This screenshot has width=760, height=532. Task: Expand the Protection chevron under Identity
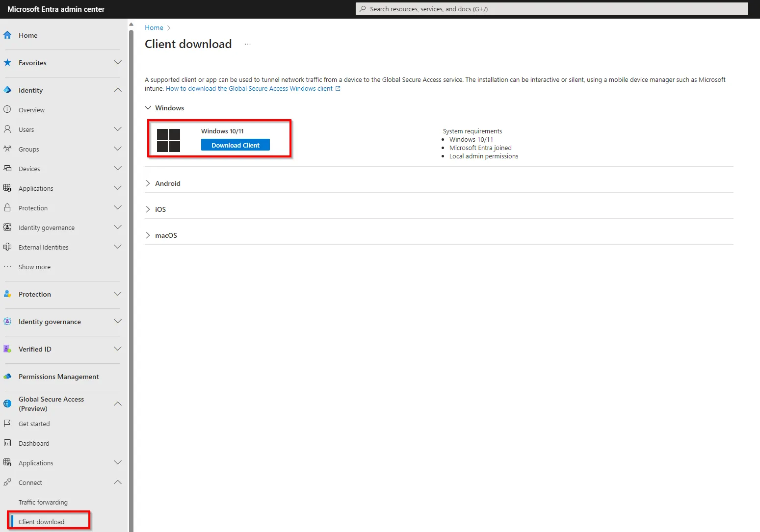118,208
